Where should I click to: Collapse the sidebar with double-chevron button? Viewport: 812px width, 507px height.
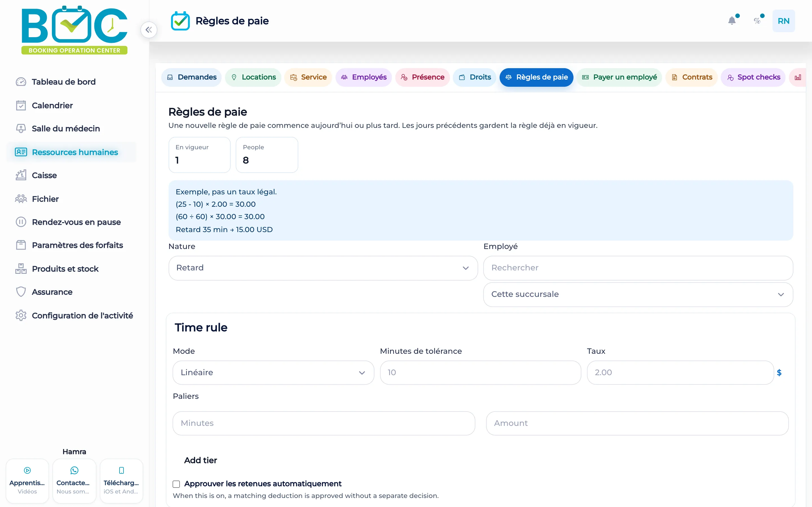(149, 30)
